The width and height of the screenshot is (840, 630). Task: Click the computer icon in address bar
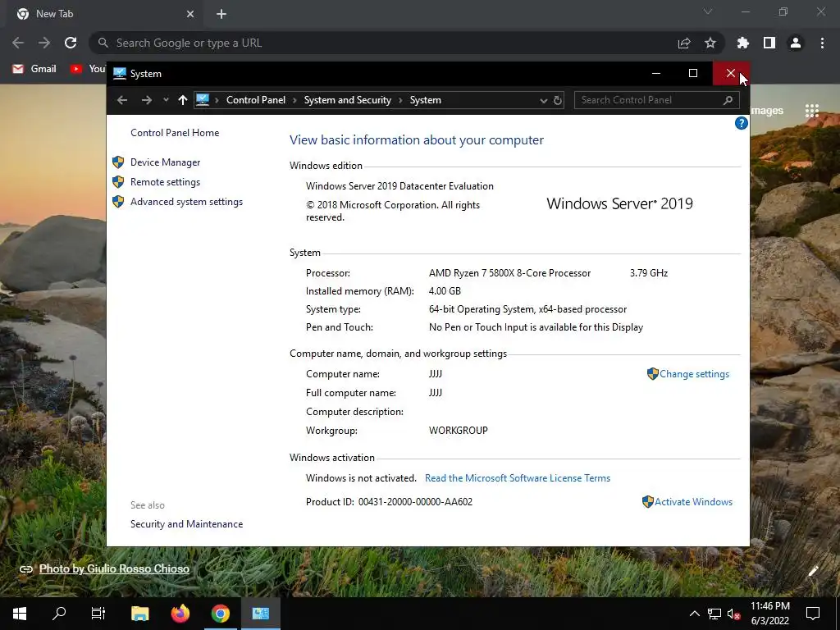point(203,99)
